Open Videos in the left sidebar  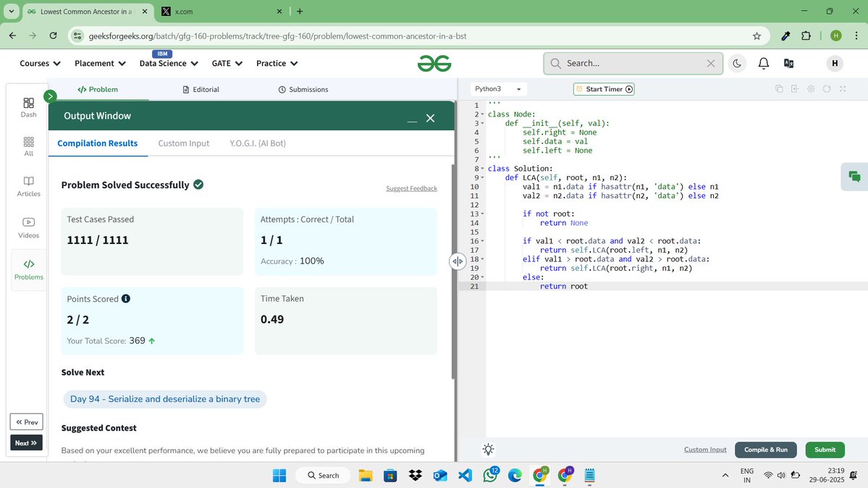point(29,228)
